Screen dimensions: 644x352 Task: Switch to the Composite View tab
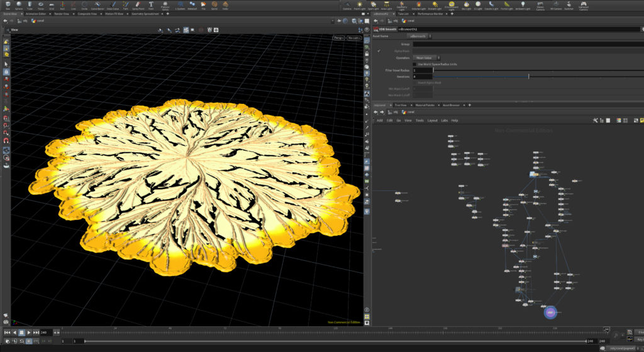point(87,14)
